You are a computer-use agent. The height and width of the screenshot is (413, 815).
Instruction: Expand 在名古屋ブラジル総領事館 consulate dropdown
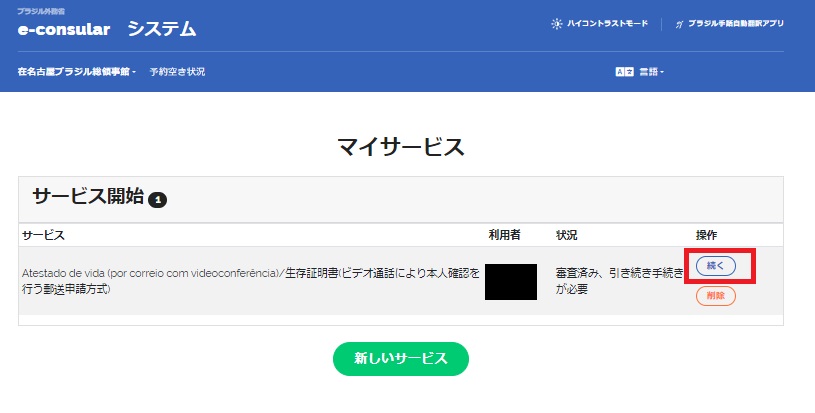click(x=77, y=72)
